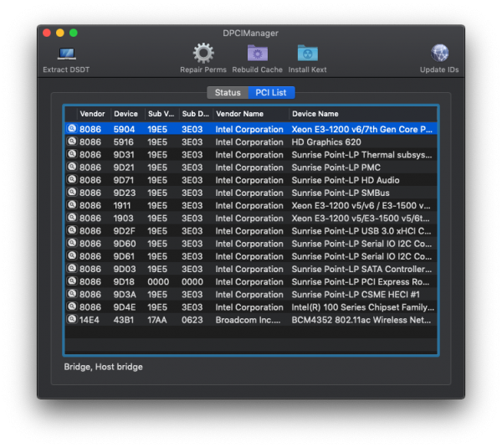The height and width of the screenshot is (448, 502).
Task: Click the Extract DSDT toolbar icon
Action: pyautogui.click(x=66, y=54)
